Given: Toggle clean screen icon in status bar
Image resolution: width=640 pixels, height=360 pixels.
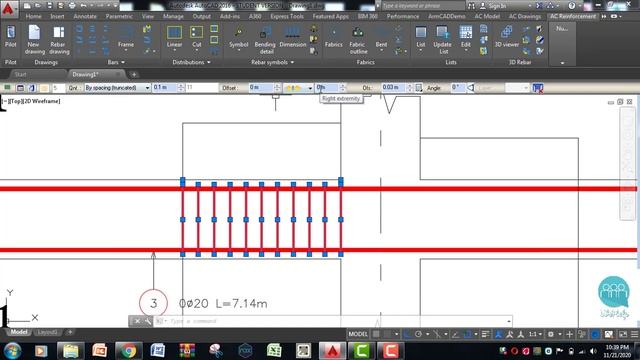Looking at the screenshot, I should point(623,334).
